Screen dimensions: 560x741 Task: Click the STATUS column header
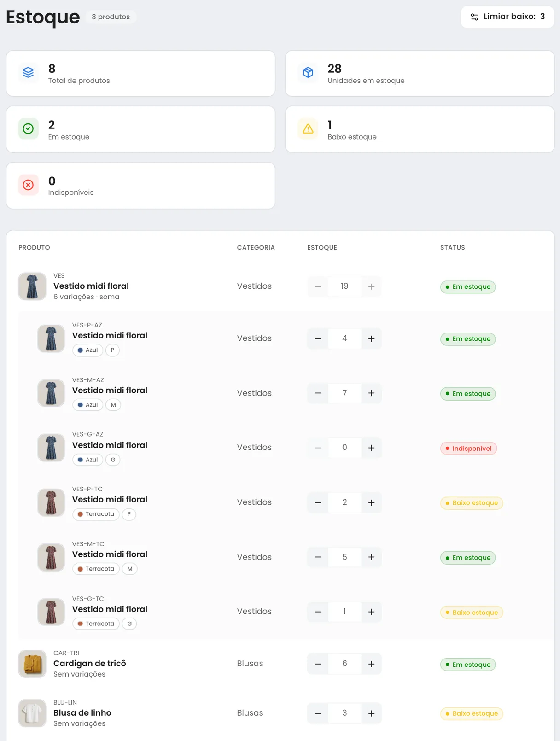(x=453, y=248)
